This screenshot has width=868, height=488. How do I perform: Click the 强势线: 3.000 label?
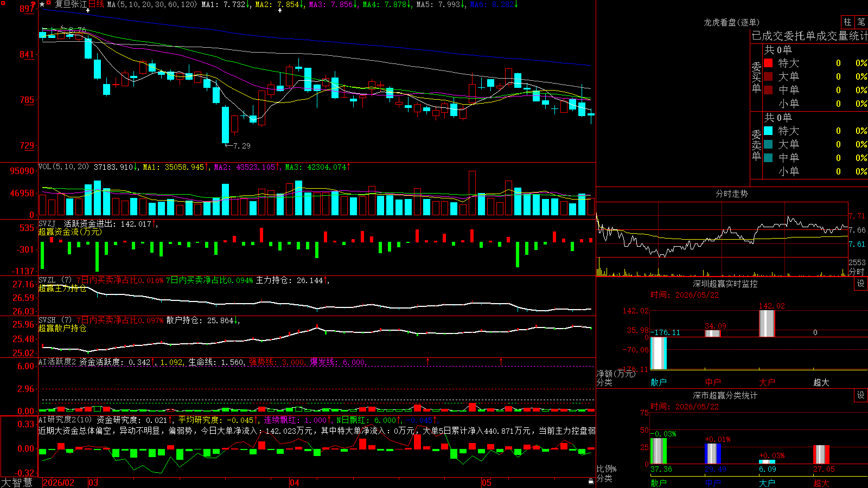point(277,362)
